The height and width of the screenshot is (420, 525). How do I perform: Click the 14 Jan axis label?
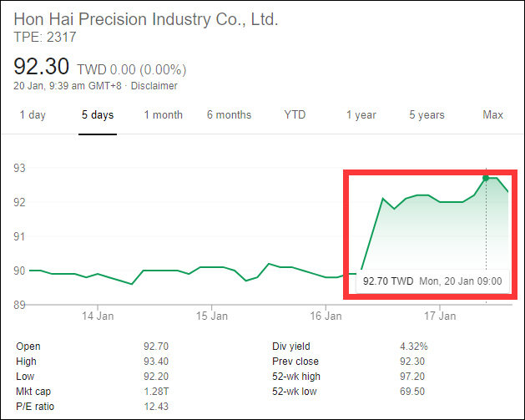[x=98, y=316]
